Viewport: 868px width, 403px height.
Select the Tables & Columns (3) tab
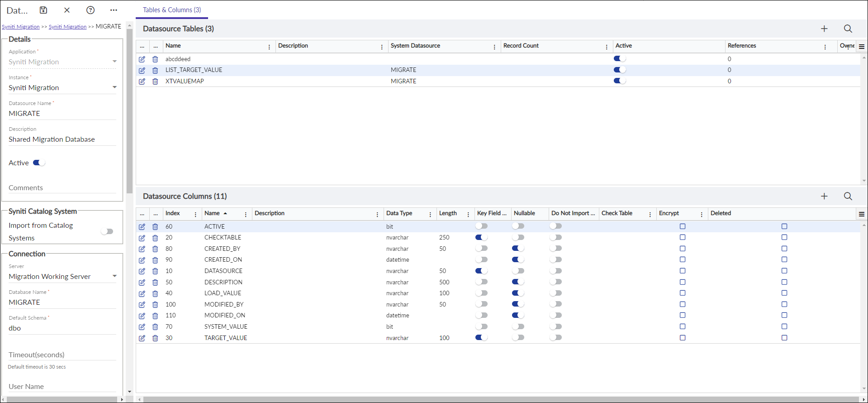point(172,10)
